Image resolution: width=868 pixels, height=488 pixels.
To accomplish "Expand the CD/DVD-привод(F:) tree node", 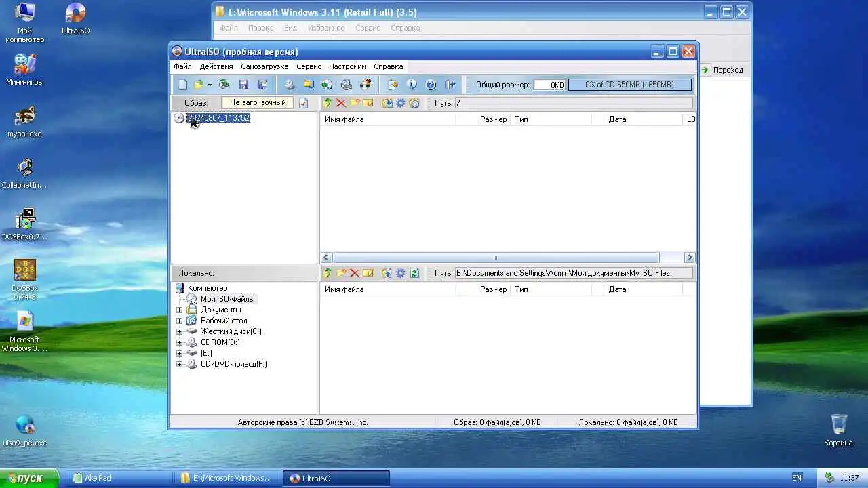I will pos(179,364).
